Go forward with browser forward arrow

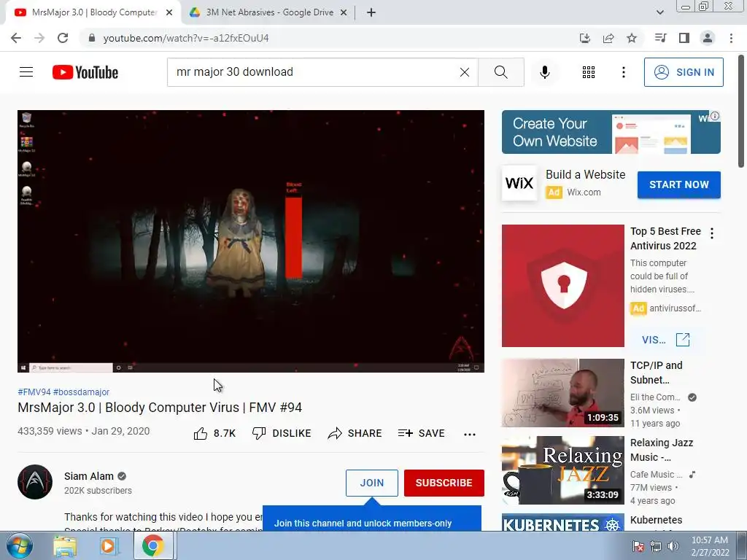click(x=39, y=38)
